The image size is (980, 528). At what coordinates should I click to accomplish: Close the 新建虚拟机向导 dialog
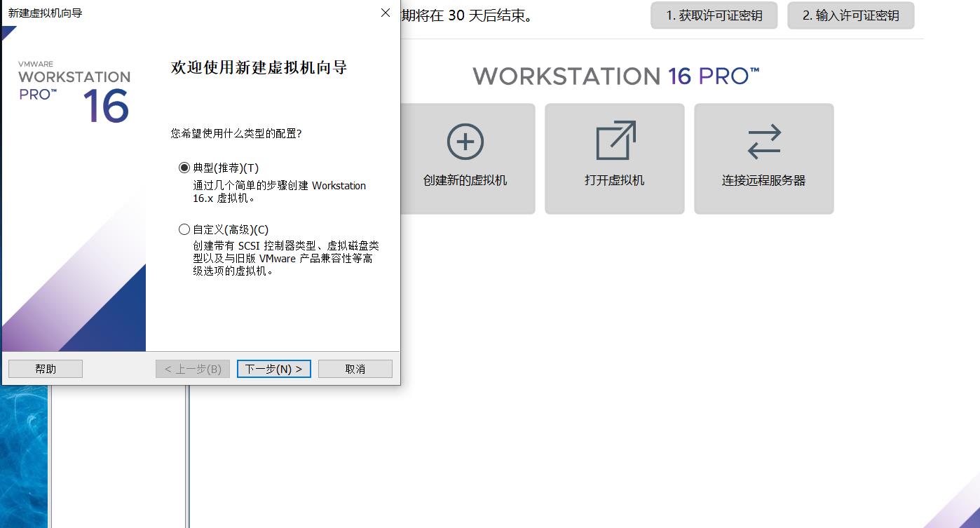point(386,13)
